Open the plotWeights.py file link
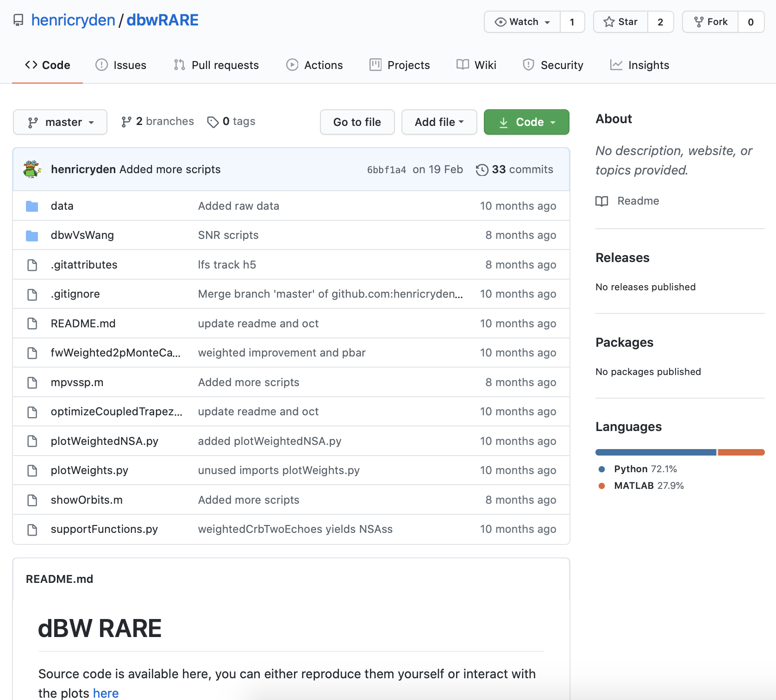Image resolution: width=776 pixels, height=700 pixels. point(89,470)
